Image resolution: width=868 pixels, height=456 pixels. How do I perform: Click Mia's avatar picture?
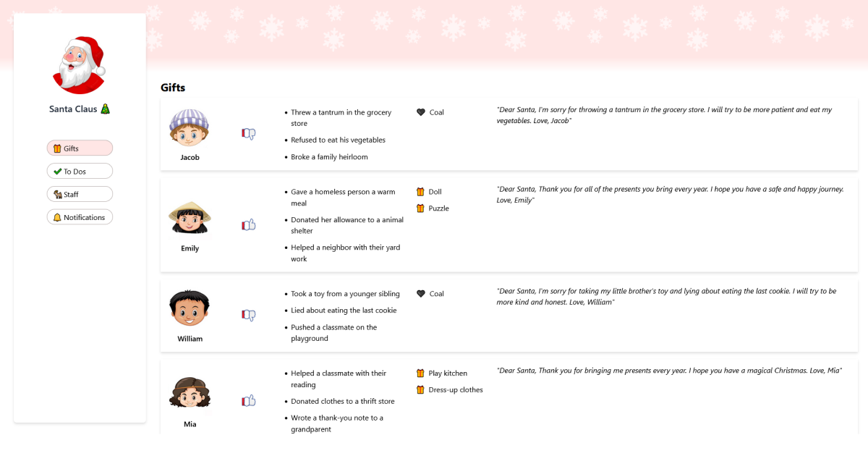tap(190, 394)
